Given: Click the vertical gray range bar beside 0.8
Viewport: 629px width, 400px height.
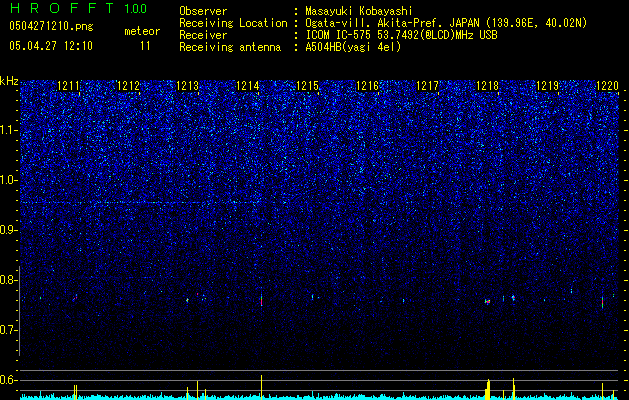Looking at the screenshot, I should click(19, 311).
